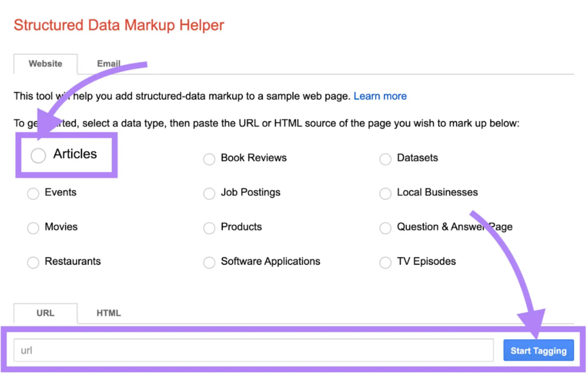The width and height of the screenshot is (588, 375).
Task: Select the Articles radio button
Action: pyautogui.click(x=37, y=155)
